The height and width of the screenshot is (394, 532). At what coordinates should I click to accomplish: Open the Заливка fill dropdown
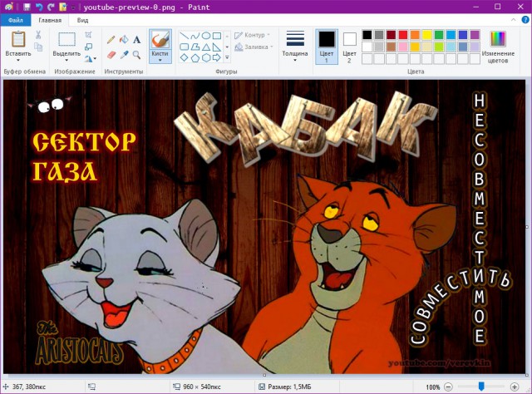(254, 47)
